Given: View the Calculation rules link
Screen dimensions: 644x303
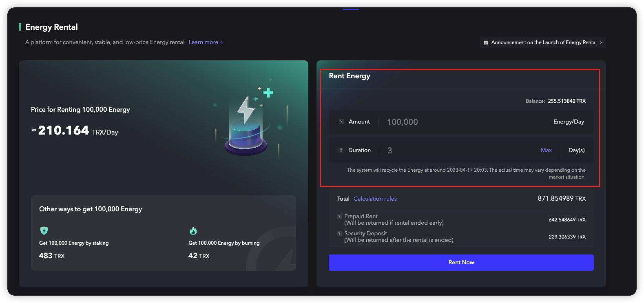Looking at the screenshot, I should 375,199.
